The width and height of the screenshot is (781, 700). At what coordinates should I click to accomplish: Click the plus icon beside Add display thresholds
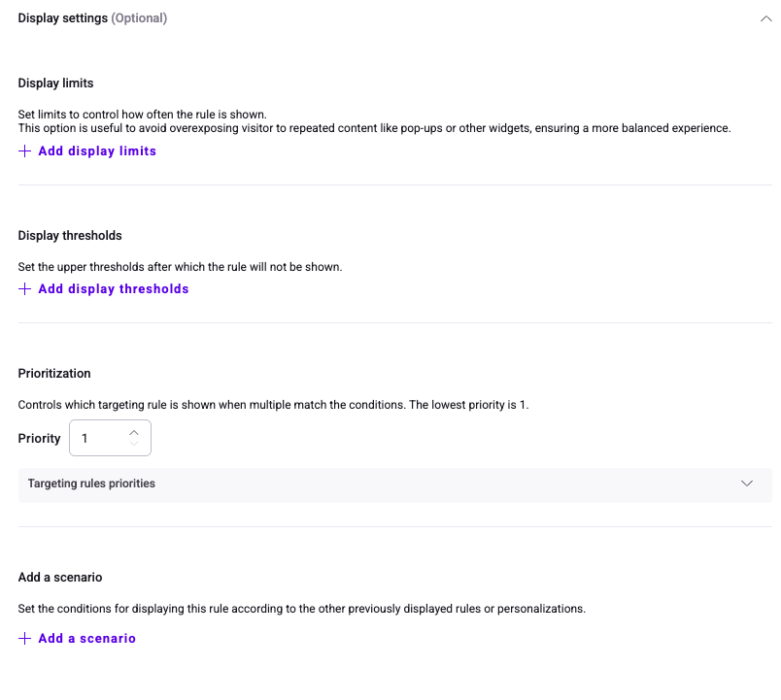25,289
